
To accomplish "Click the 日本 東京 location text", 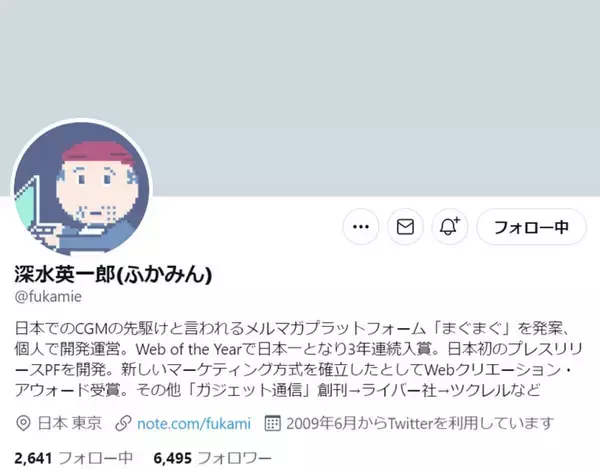I will (70, 423).
